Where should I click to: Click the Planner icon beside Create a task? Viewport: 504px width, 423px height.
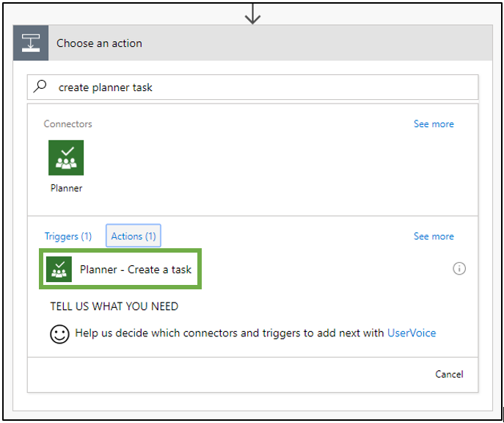tap(59, 270)
